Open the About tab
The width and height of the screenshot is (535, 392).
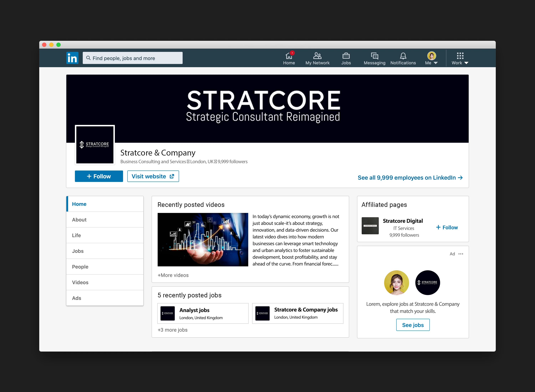pyautogui.click(x=105, y=220)
